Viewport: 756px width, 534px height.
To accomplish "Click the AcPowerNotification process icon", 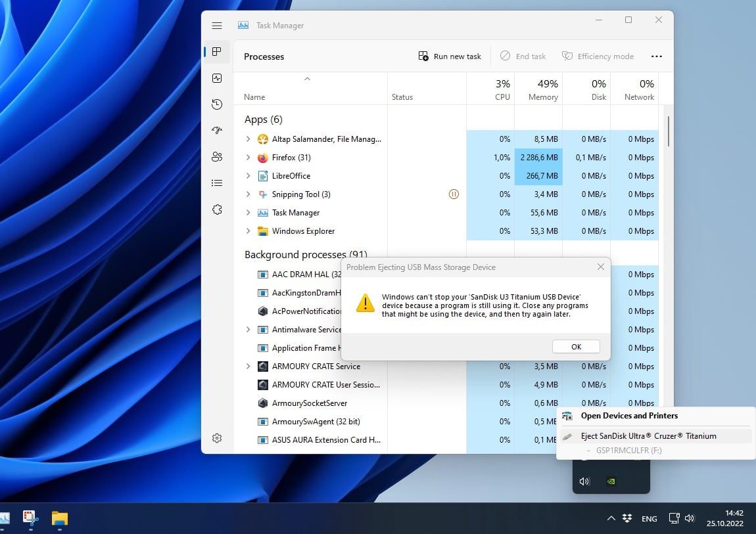I will (263, 311).
